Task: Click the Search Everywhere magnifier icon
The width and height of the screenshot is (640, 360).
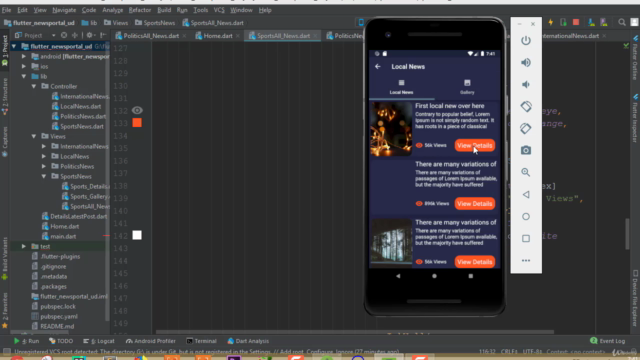Action: (622, 22)
